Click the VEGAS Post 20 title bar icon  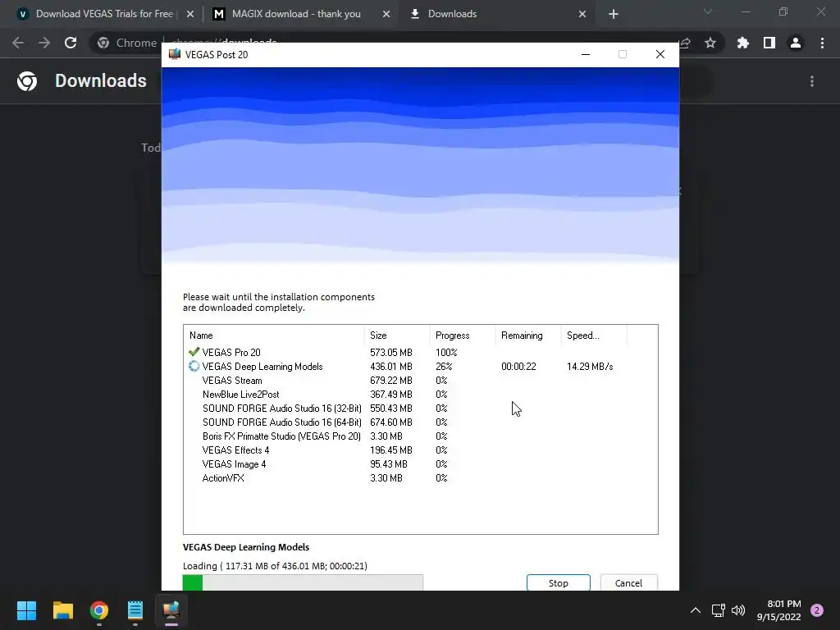coord(174,54)
